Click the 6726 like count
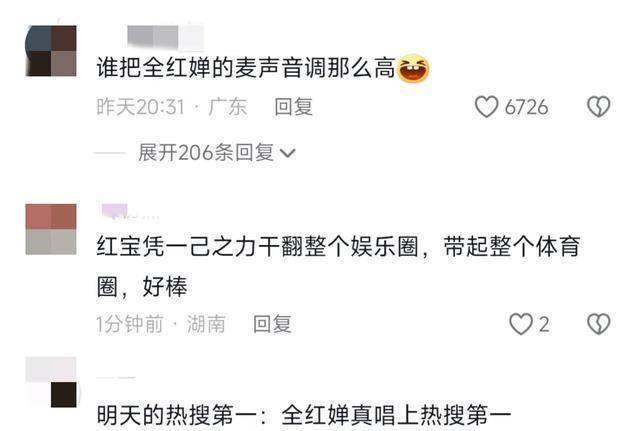Screen dimensions: 640x431 [x=526, y=107]
